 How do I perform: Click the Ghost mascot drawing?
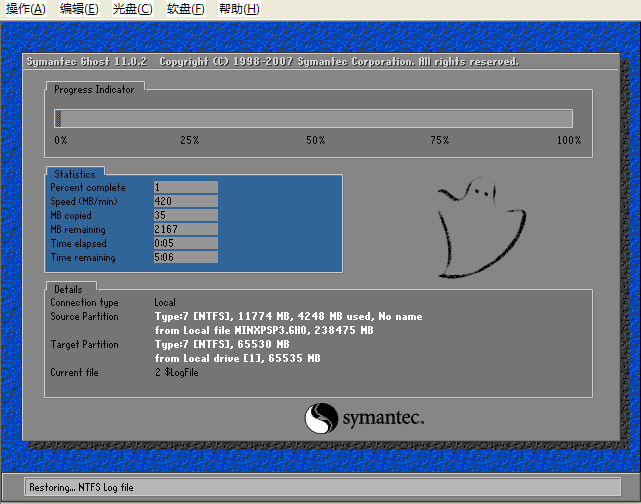click(481, 228)
